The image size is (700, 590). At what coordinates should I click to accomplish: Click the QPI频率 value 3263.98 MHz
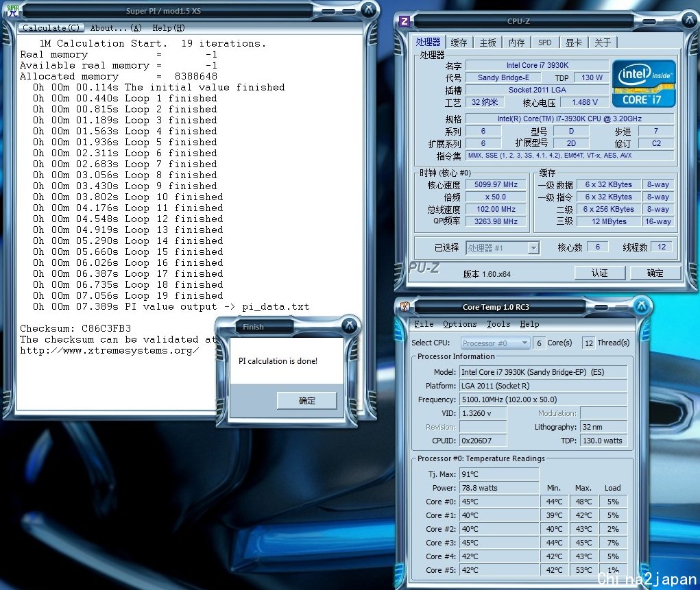496,221
